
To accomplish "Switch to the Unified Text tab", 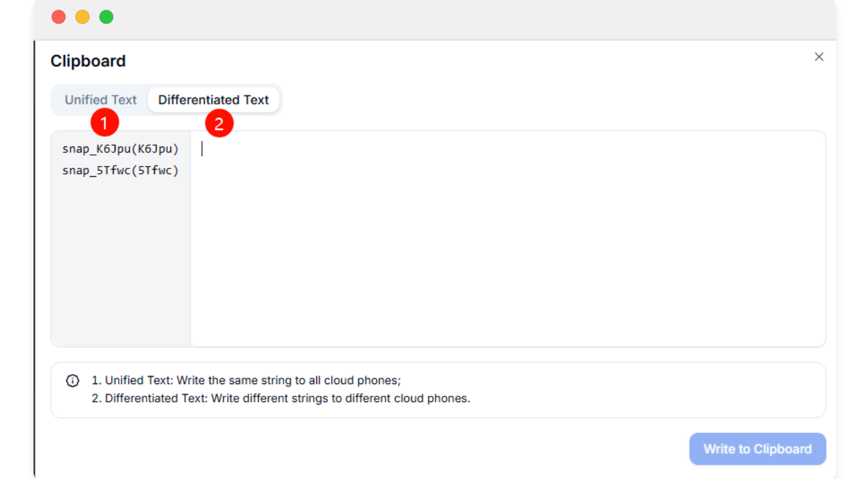I will pyautogui.click(x=101, y=100).
